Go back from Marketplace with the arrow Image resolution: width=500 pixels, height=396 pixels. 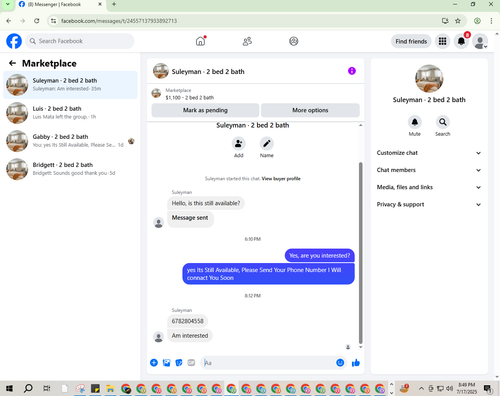click(12, 63)
